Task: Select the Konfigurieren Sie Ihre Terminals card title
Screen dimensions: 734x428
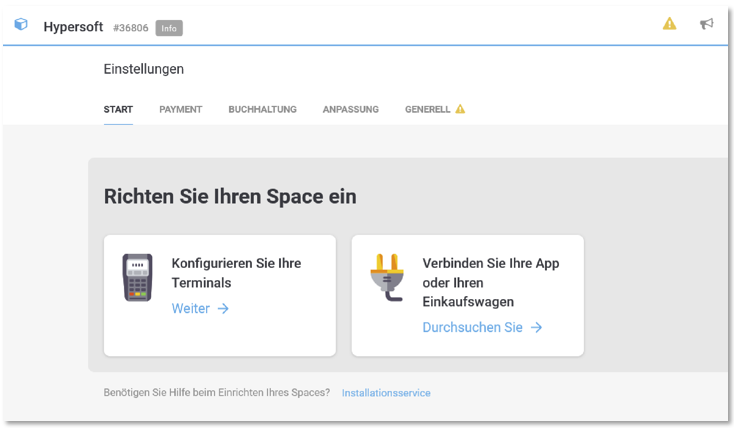Action: point(236,273)
